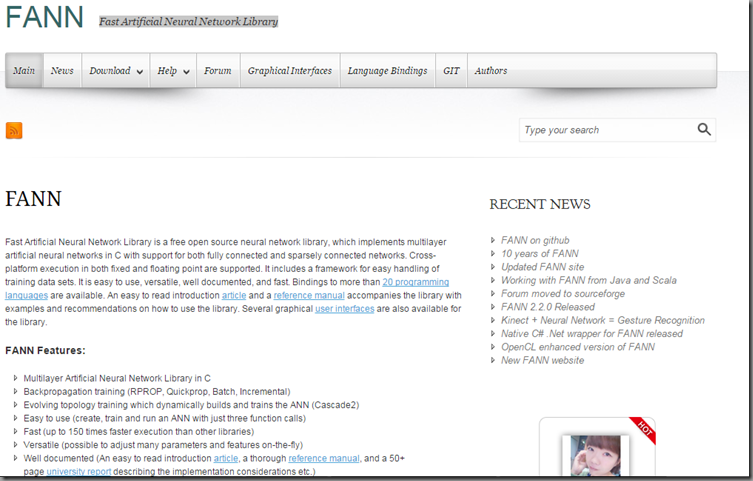This screenshot has height=481, width=753.
Task: Click the FANN site logo title
Action: 44,17
